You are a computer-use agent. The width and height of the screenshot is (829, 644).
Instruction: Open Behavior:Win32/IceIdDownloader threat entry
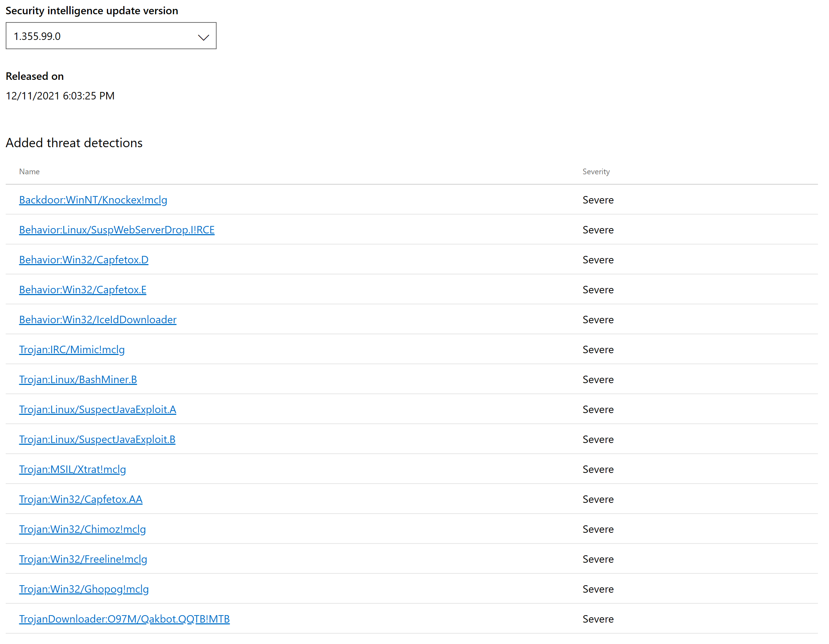coord(98,320)
